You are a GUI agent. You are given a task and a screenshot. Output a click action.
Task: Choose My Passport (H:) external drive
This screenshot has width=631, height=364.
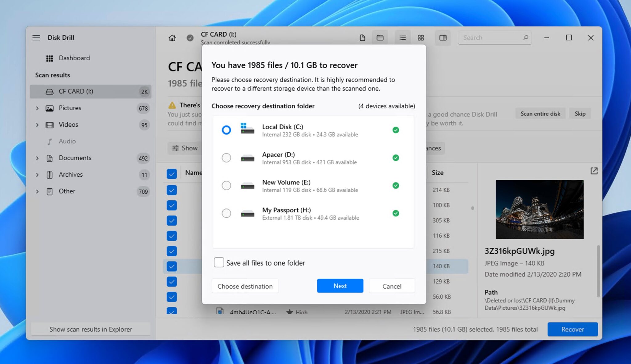tap(226, 213)
